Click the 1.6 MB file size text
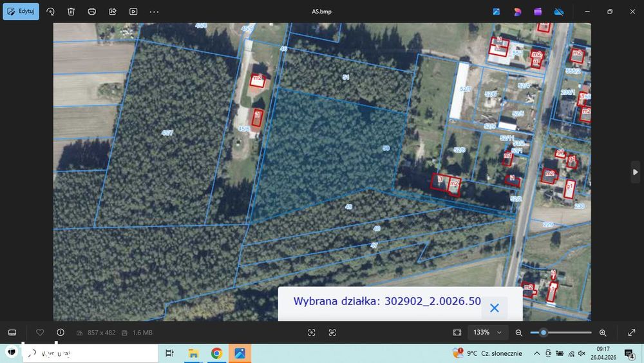Image resolution: width=644 pixels, height=363 pixels. pos(142,332)
